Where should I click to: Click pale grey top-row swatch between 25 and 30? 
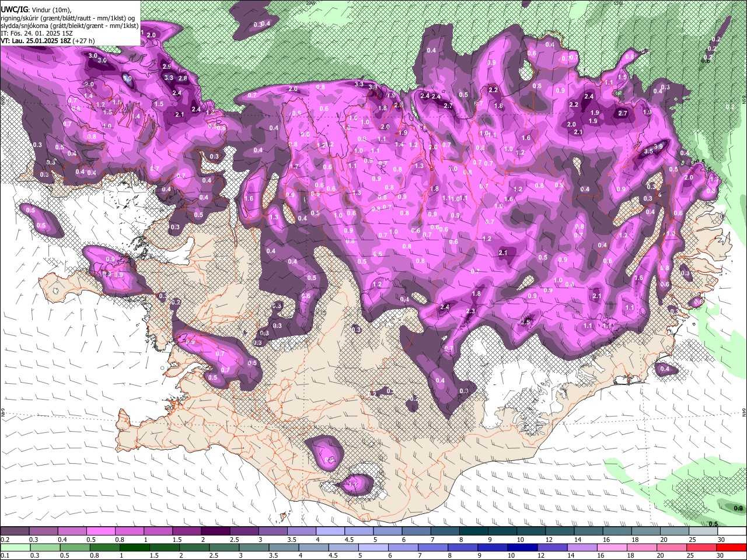(x=703, y=531)
